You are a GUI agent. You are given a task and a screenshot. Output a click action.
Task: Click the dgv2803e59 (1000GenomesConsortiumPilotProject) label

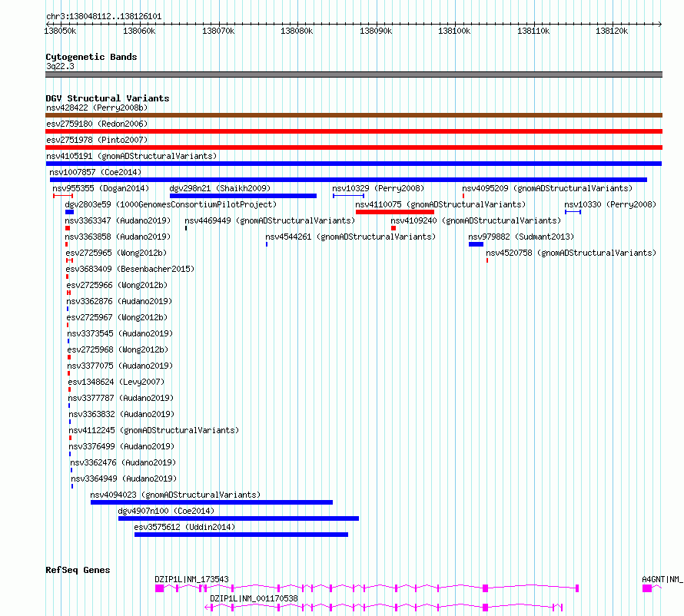click(171, 204)
